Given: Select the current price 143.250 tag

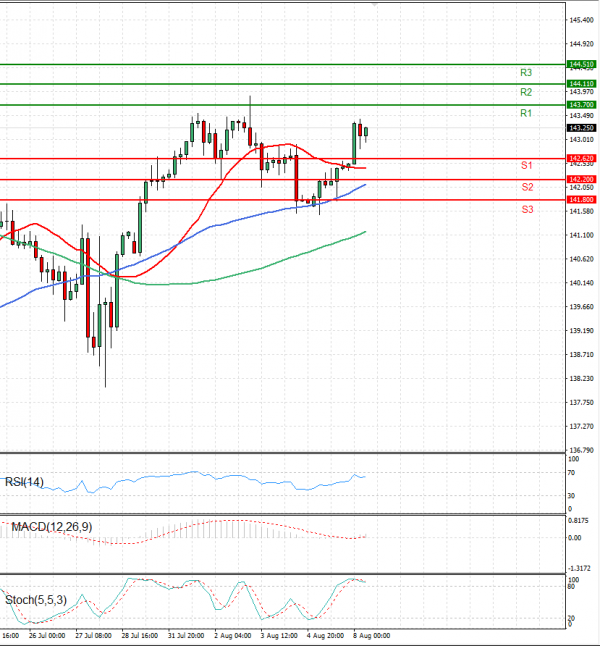Looking at the screenshot, I should coord(581,128).
